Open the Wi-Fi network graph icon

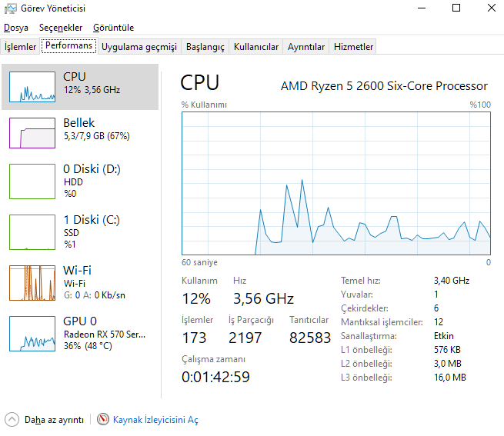click(x=32, y=282)
